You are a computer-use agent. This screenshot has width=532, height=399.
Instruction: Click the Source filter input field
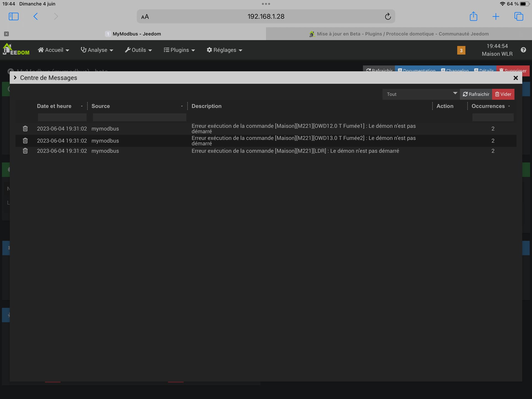pyautogui.click(x=139, y=117)
